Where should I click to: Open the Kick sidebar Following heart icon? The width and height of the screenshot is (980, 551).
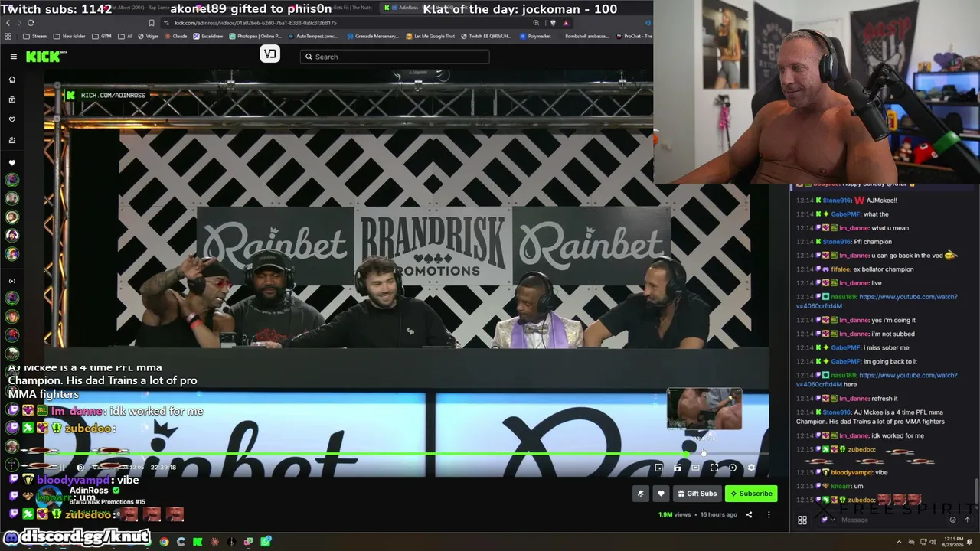pyautogui.click(x=12, y=119)
